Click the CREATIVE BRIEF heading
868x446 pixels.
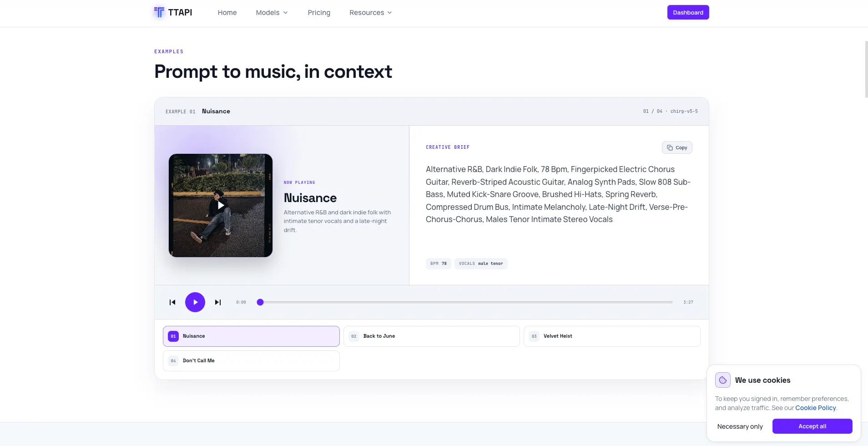point(448,147)
